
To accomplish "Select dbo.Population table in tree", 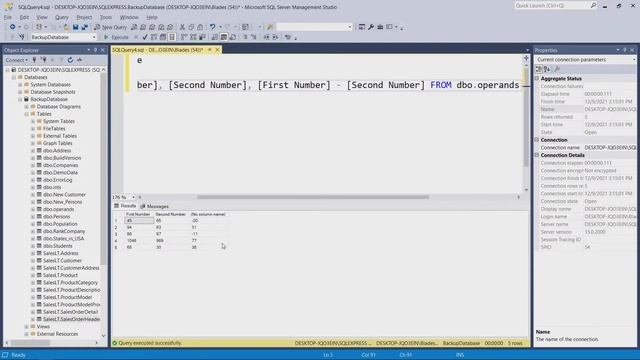I will point(60,224).
